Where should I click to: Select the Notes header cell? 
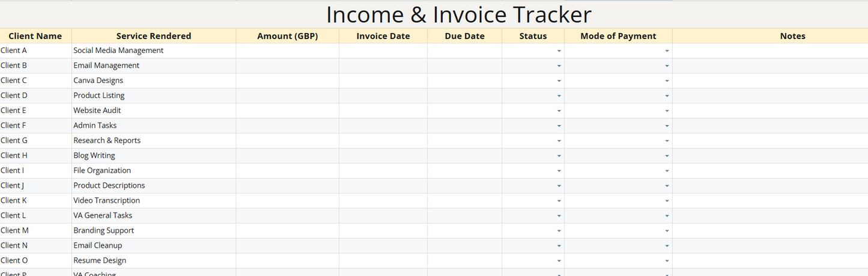click(x=770, y=36)
